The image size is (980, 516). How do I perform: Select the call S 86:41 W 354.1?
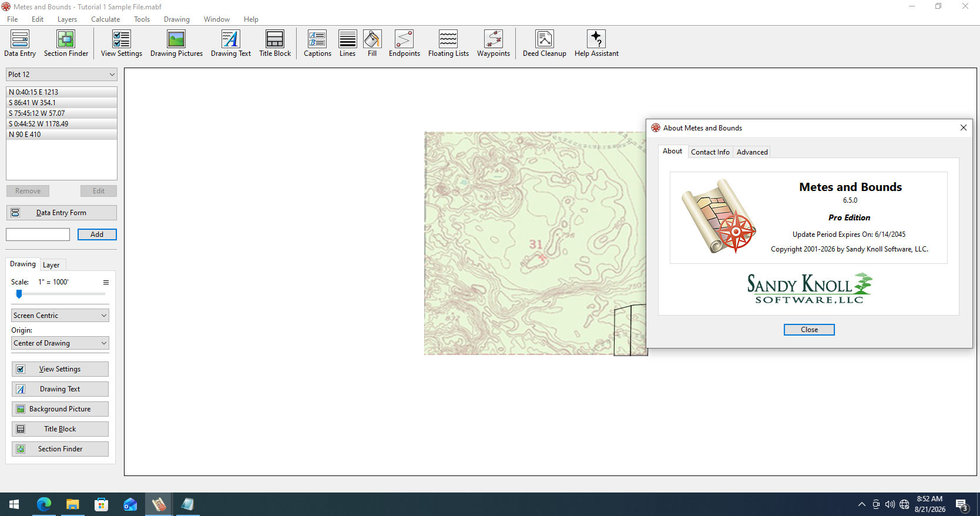click(x=62, y=103)
